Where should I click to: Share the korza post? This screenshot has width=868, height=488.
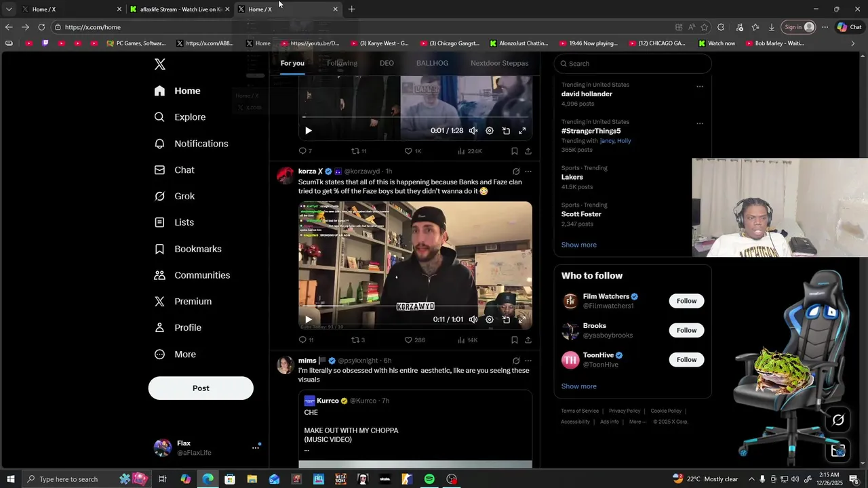(528, 340)
